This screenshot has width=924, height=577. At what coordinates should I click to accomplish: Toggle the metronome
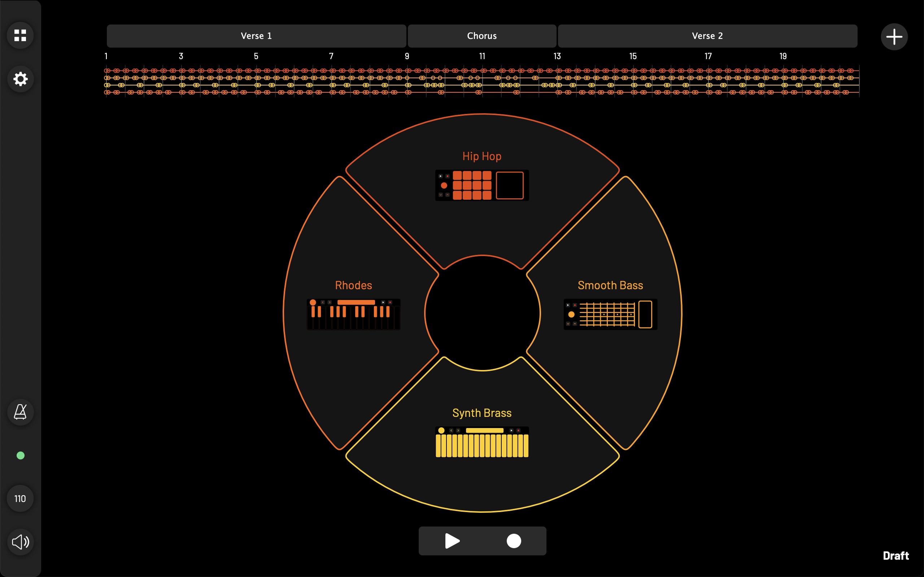20,412
